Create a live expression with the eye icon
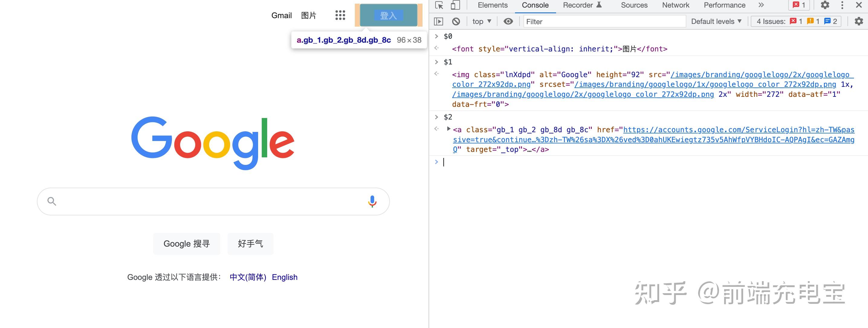The image size is (868, 328). pos(508,21)
